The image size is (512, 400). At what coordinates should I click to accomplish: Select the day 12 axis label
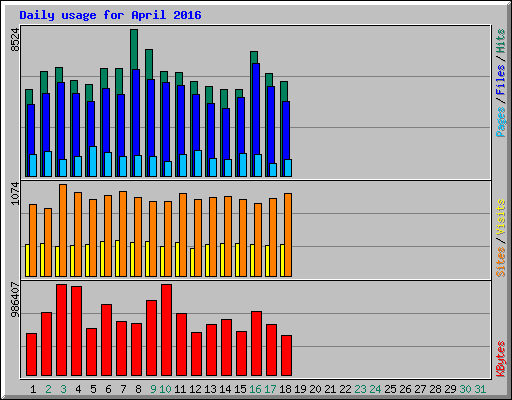(195, 389)
